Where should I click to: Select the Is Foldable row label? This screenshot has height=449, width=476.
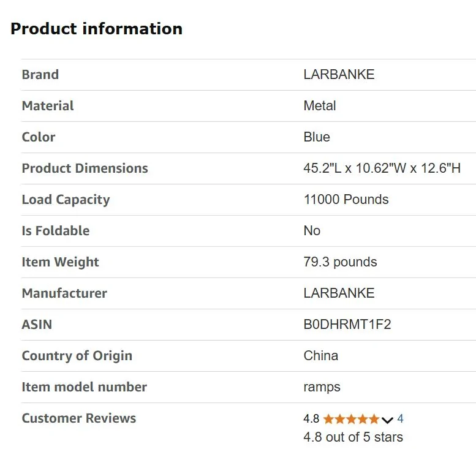56,231
